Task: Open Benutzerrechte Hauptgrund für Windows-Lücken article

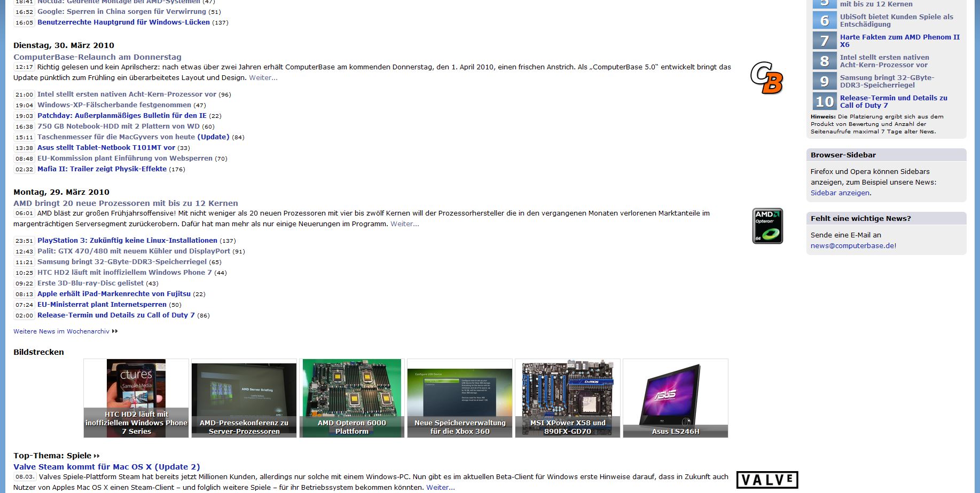Action: pyautogui.click(x=123, y=22)
